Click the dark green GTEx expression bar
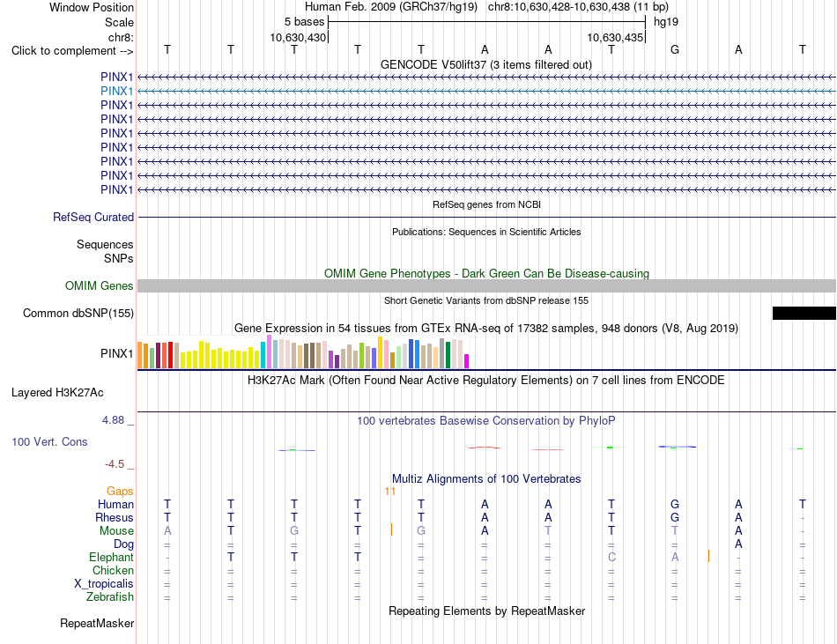The width and height of the screenshot is (837, 644). coord(448,355)
